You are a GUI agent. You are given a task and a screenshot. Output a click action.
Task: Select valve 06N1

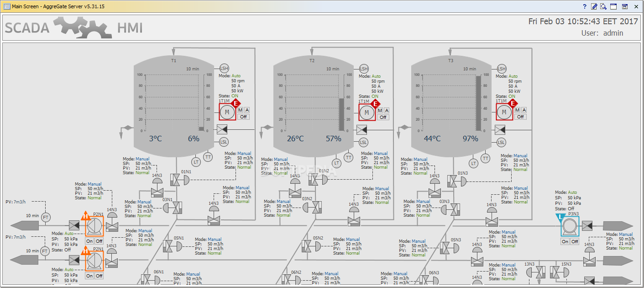pyautogui.click(x=151, y=279)
